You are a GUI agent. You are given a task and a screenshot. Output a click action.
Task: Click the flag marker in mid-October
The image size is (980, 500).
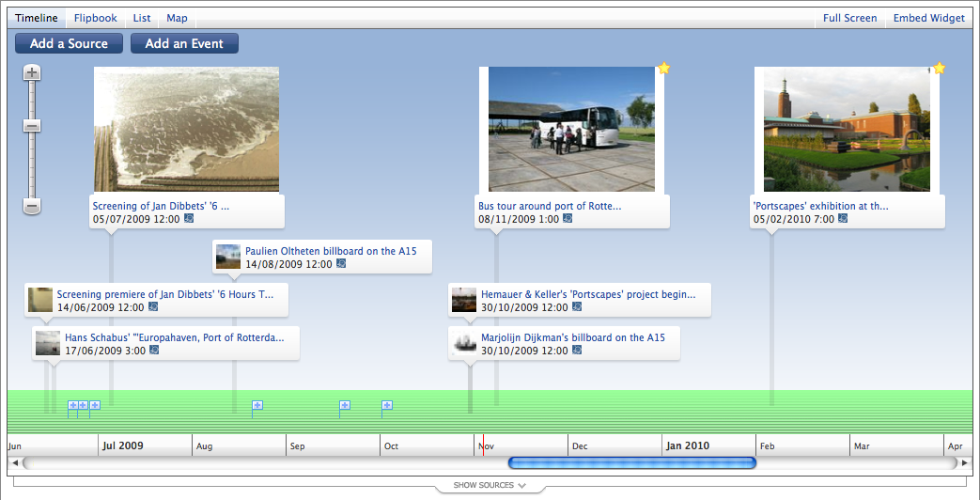(x=387, y=406)
